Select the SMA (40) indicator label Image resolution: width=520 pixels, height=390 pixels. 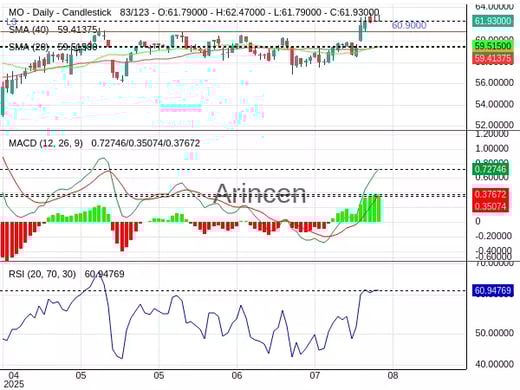[29, 30]
